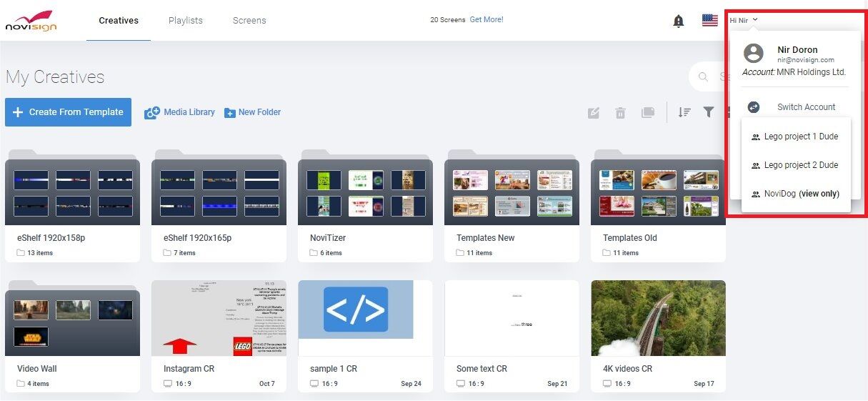Click the Nir Doron profile avatar
This screenshot has height=401, width=868.
pyautogui.click(x=753, y=54)
